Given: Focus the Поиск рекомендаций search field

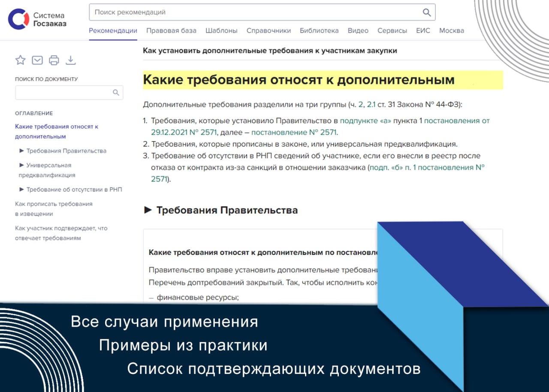Looking at the screenshot, I should pyautogui.click(x=262, y=12).
